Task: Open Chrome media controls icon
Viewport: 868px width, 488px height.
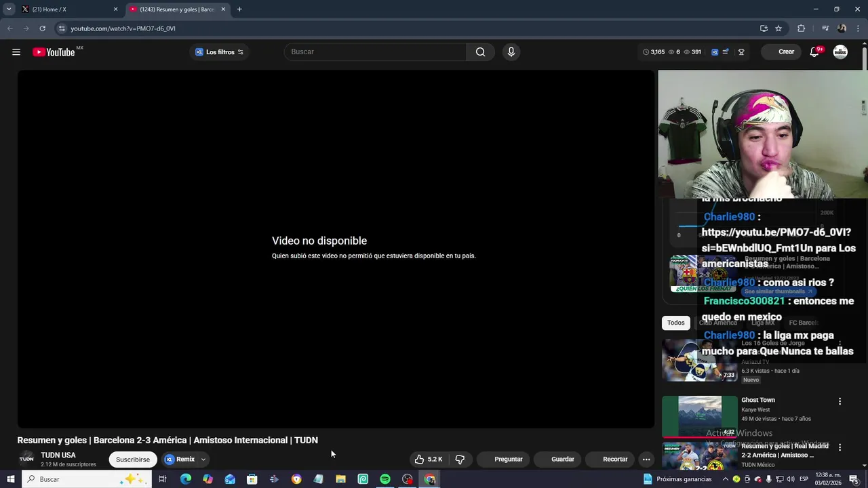Action: [x=825, y=28]
